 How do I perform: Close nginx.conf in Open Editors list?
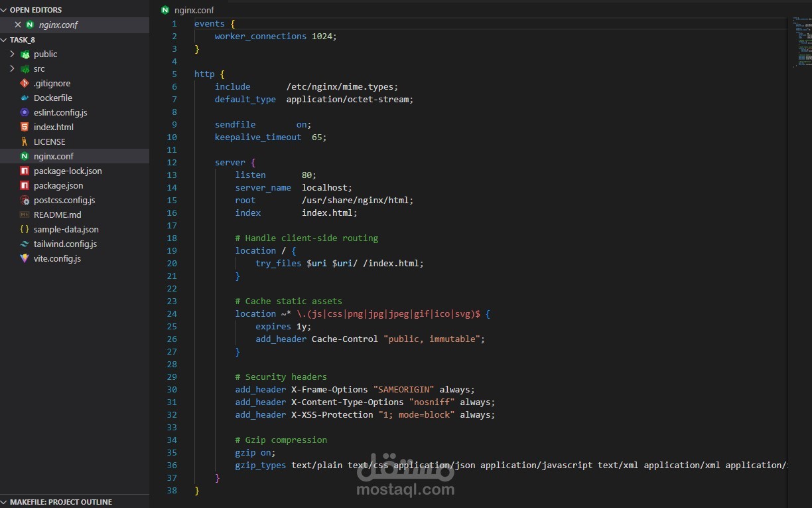(x=18, y=25)
